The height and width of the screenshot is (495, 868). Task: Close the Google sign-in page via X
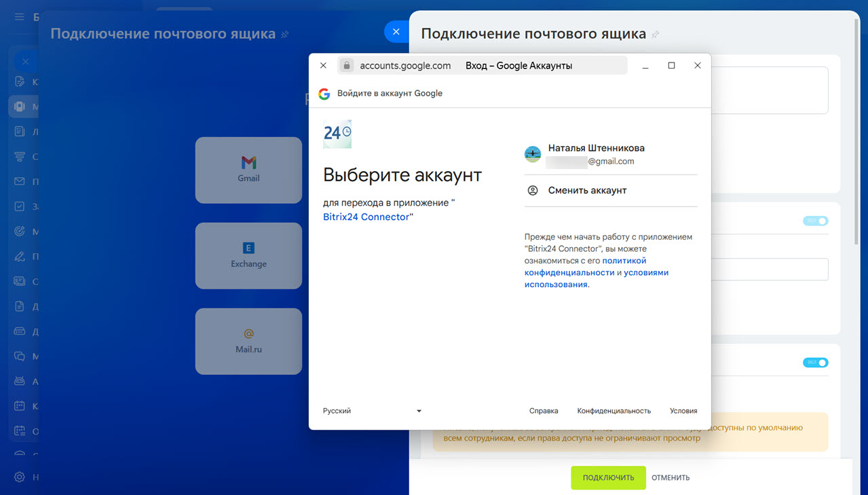coord(323,66)
